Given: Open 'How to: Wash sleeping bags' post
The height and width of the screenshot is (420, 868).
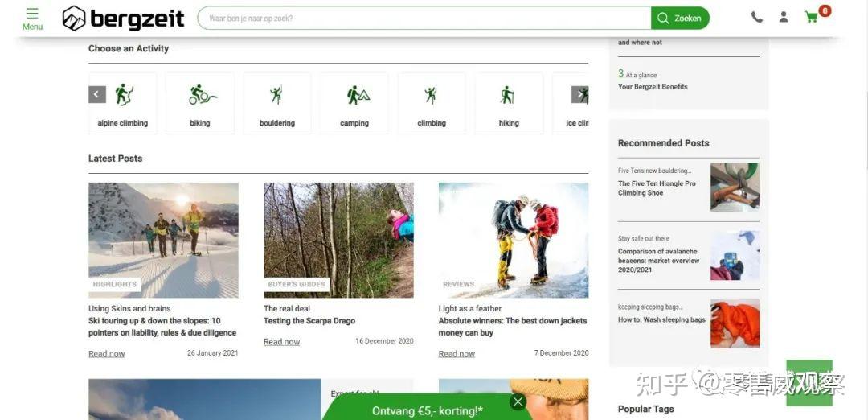Looking at the screenshot, I should pyautogui.click(x=661, y=319).
